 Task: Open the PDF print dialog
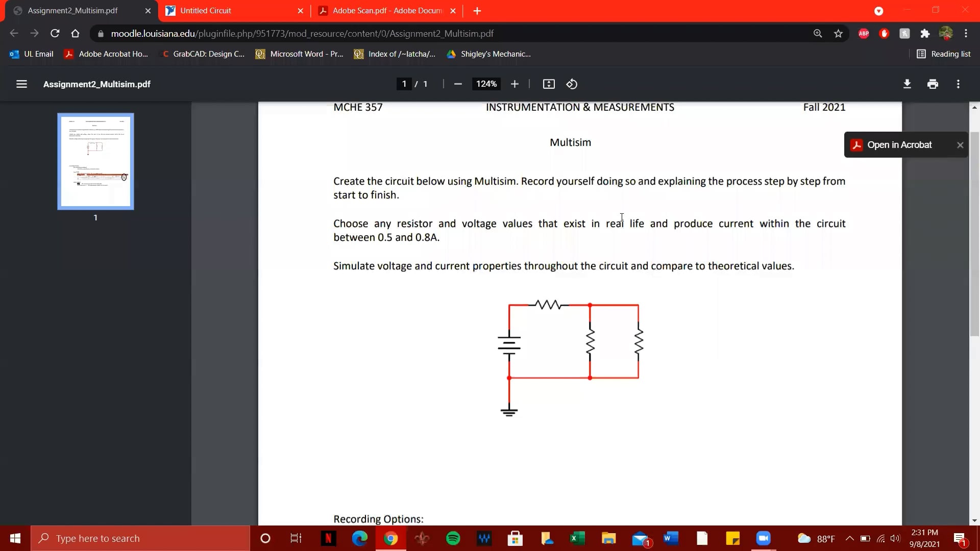(x=933, y=84)
